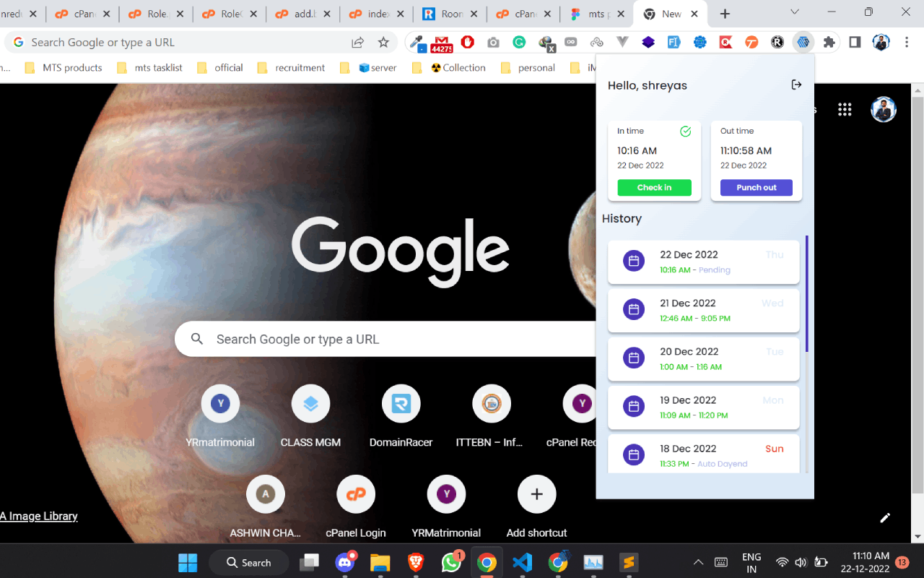The width and height of the screenshot is (924, 578).
Task: Switch to the mts Figma tab
Action: coord(596,14)
